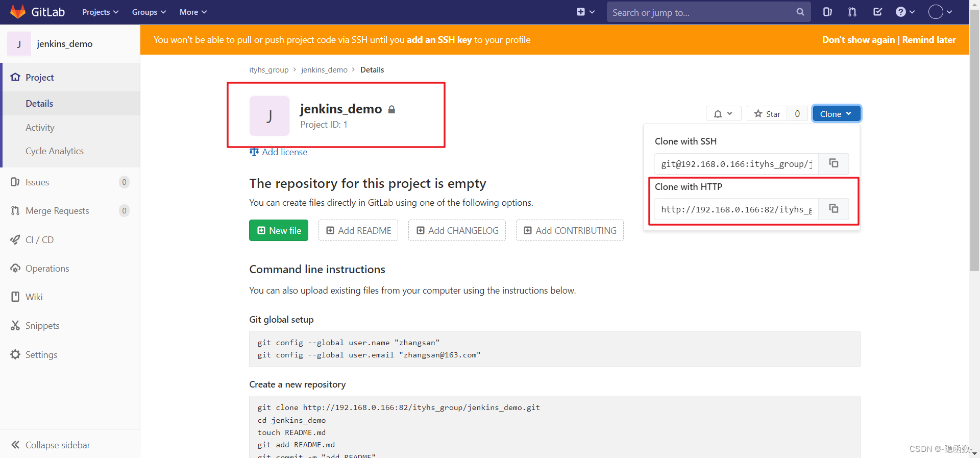
Task: Click the Add CONTRIBUTING button
Action: 570,230
